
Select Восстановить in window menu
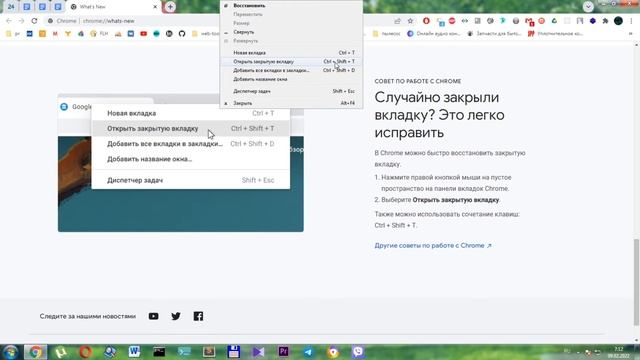click(x=291, y=6)
